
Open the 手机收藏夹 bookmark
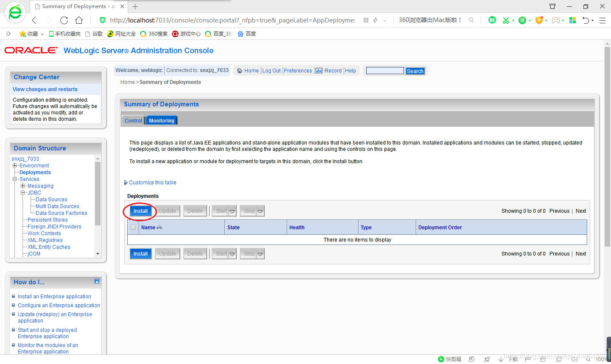[x=64, y=33]
